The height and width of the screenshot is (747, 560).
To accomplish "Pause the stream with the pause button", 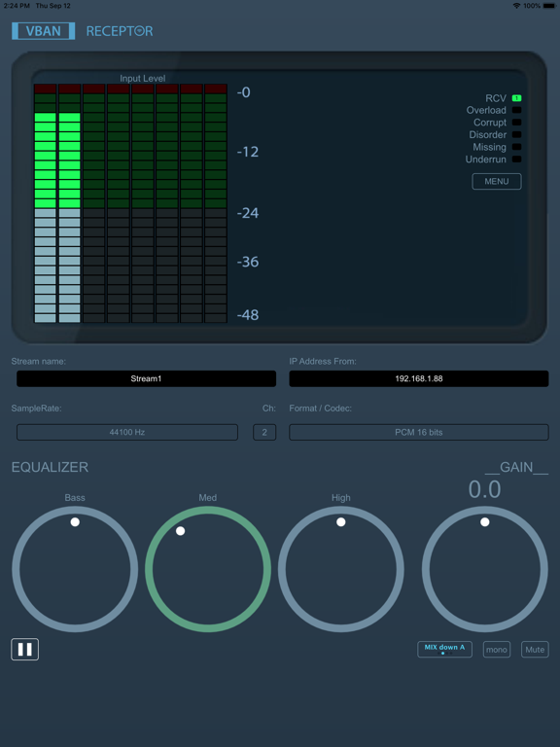I will [24, 650].
